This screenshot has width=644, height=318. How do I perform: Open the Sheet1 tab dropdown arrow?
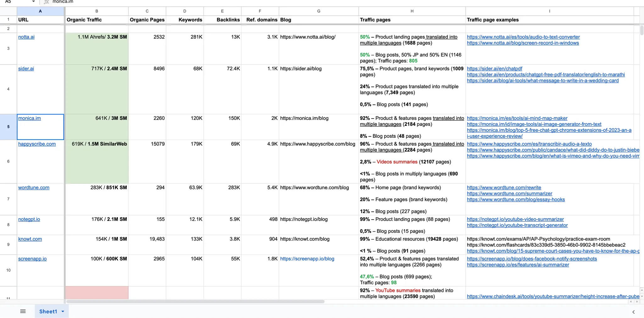click(63, 311)
